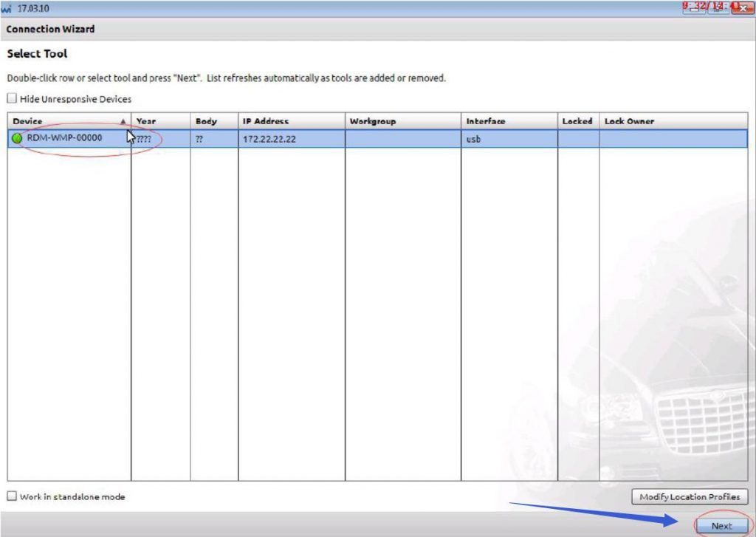Image resolution: width=756 pixels, height=537 pixels.
Task: Click the Year column header
Action: point(160,121)
